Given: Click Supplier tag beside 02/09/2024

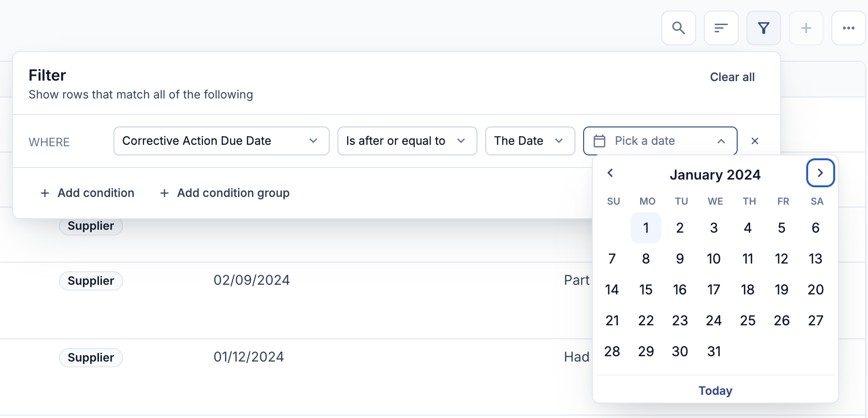Looking at the screenshot, I should (91, 281).
